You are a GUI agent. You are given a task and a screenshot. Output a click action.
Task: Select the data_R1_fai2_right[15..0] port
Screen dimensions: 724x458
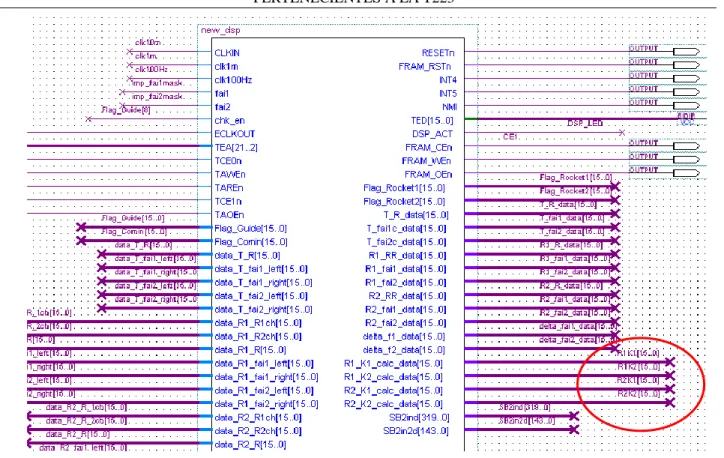click(x=266, y=404)
